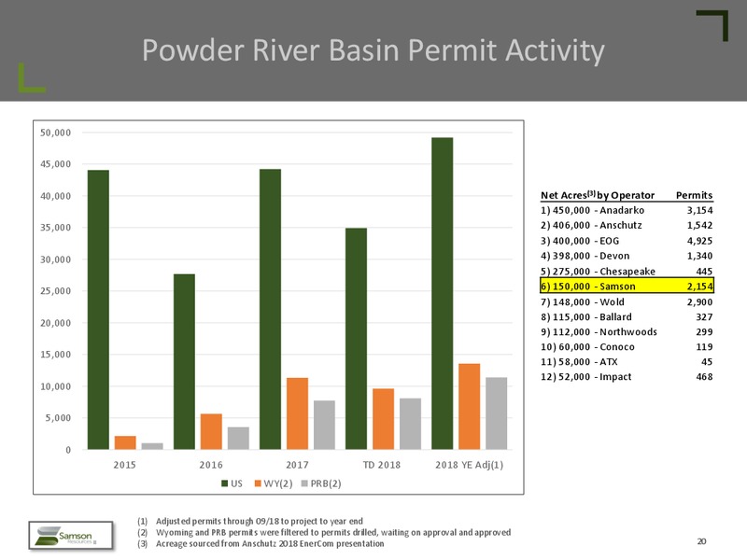Click the highlighted 150,000 - Samson row
747x560 pixels.
point(627,287)
